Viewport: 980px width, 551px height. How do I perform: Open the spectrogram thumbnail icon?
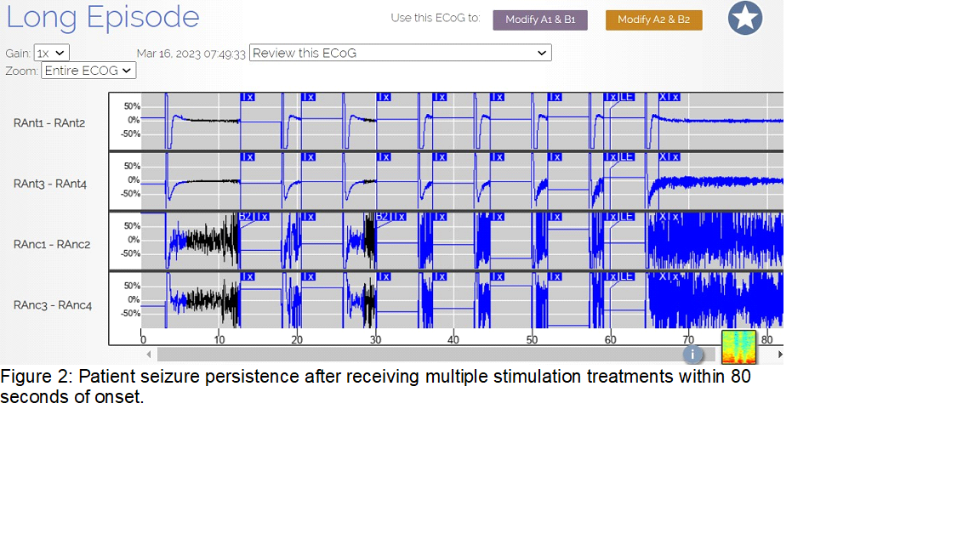738,347
